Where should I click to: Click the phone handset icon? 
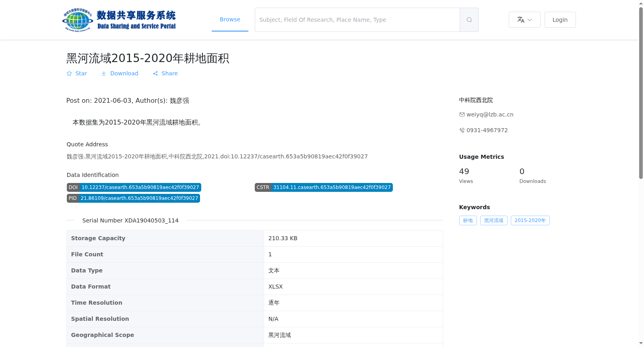pyautogui.click(x=462, y=130)
